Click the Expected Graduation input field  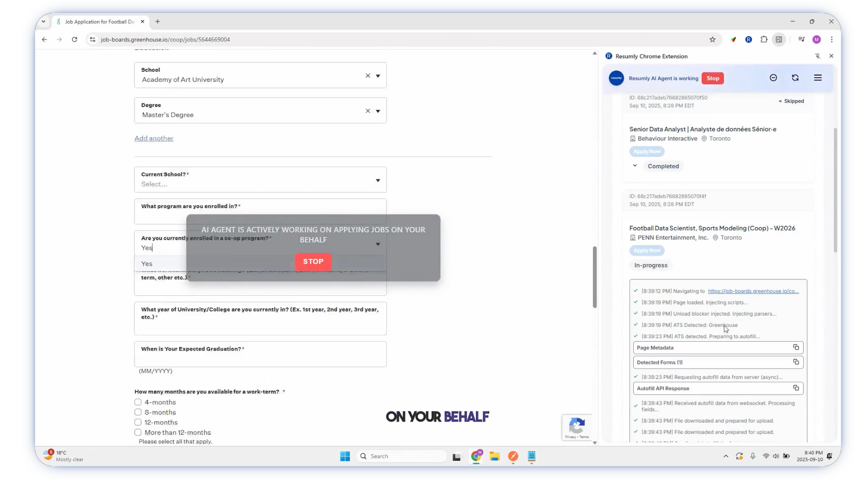(260, 358)
